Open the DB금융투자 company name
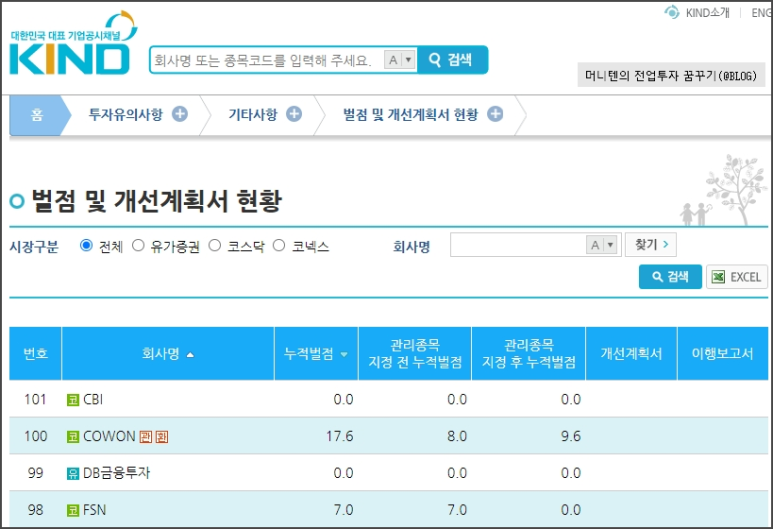This screenshot has height=529, width=773. (116, 473)
